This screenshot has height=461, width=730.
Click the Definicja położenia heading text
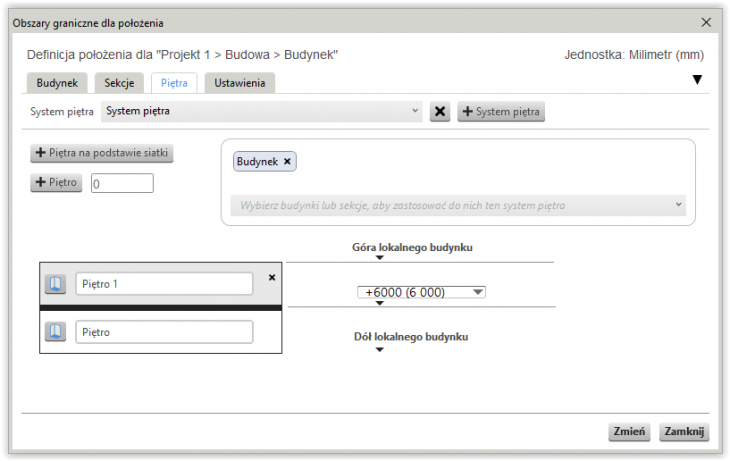coord(182,55)
